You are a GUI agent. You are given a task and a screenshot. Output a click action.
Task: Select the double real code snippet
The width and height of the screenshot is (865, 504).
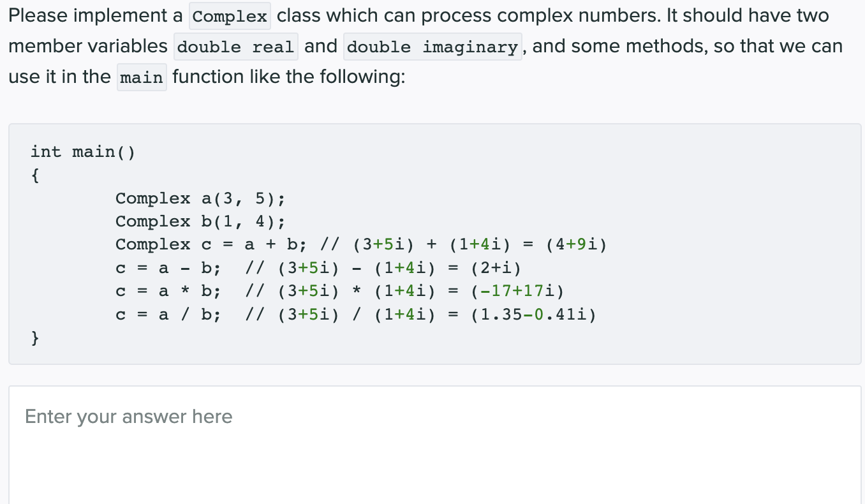coord(235,46)
